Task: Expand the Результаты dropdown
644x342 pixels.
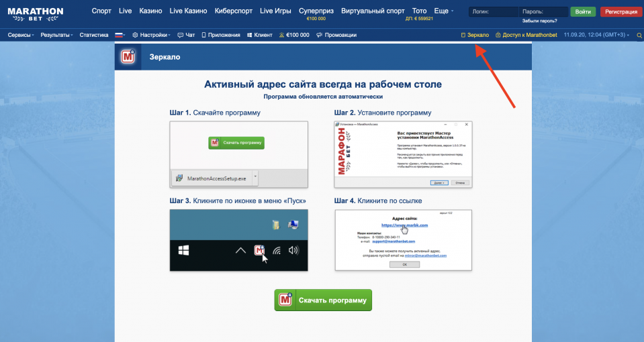Action: tap(56, 35)
